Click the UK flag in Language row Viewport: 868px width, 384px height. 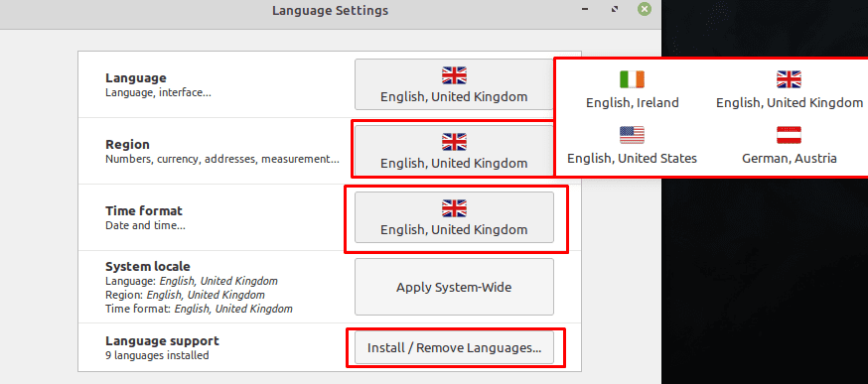454,75
